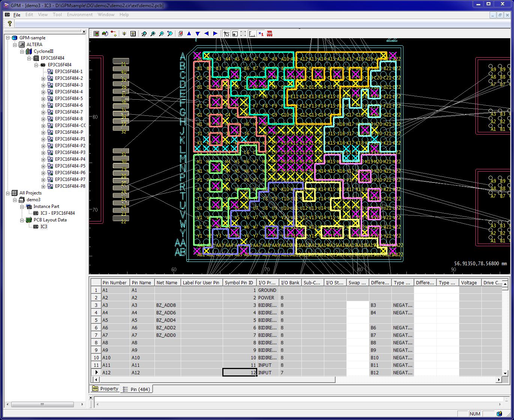Expand the EP3C16F484-2 tree node

43,78
